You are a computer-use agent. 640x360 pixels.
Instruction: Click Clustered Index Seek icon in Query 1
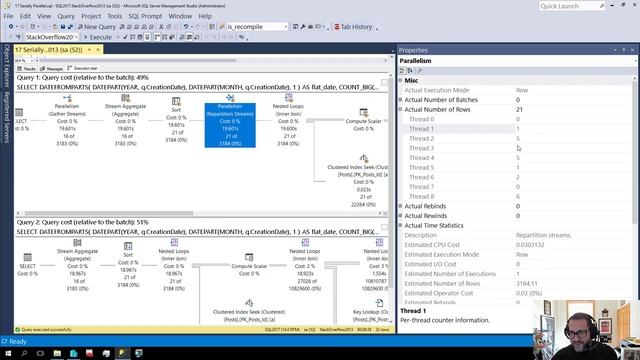pyautogui.click(x=363, y=158)
